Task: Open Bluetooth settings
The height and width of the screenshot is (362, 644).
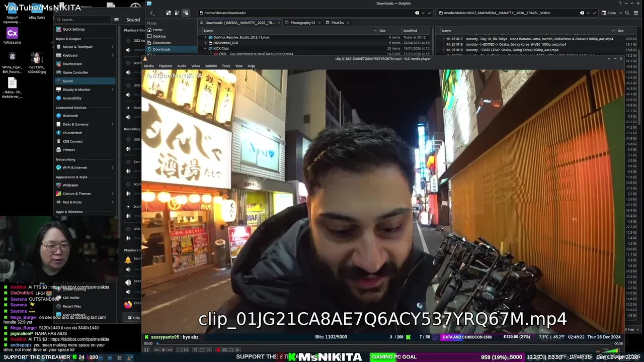Action: point(85,116)
